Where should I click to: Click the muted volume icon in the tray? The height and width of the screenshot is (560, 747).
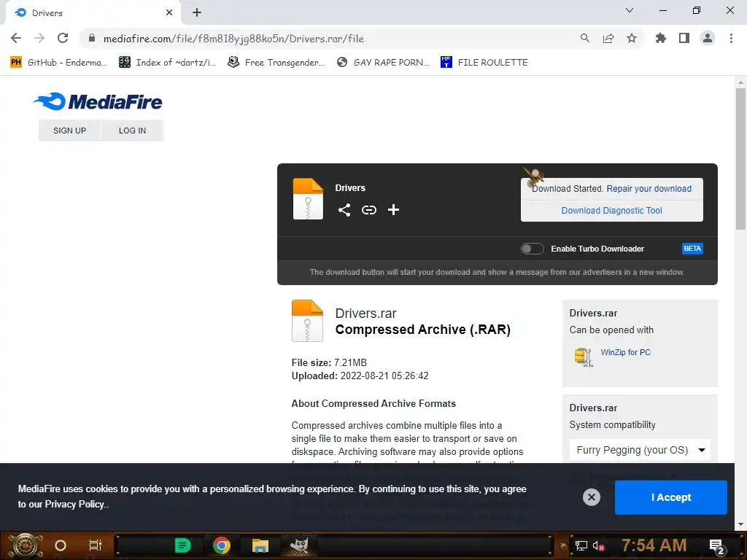tap(599, 545)
